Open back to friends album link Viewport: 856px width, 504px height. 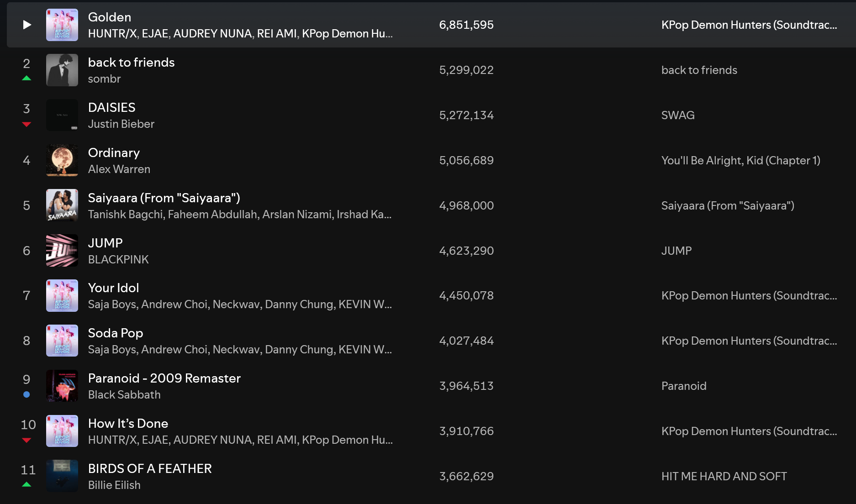699,70
